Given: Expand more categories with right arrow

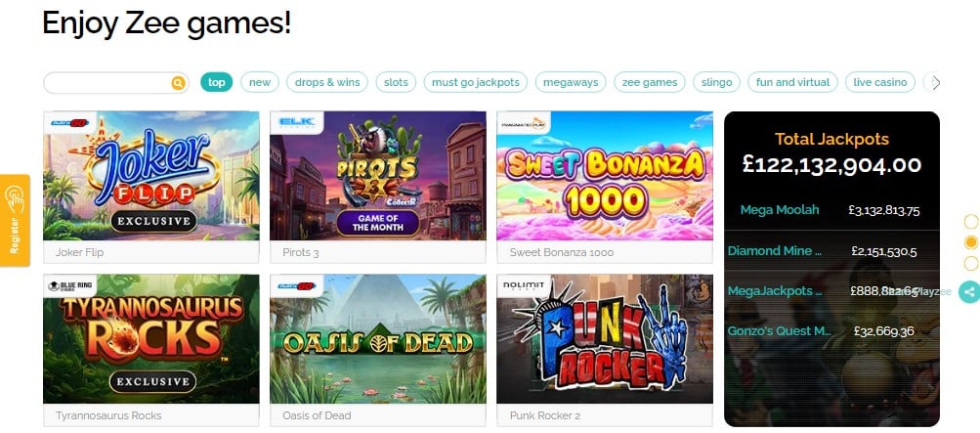Looking at the screenshot, I should [x=935, y=82].
